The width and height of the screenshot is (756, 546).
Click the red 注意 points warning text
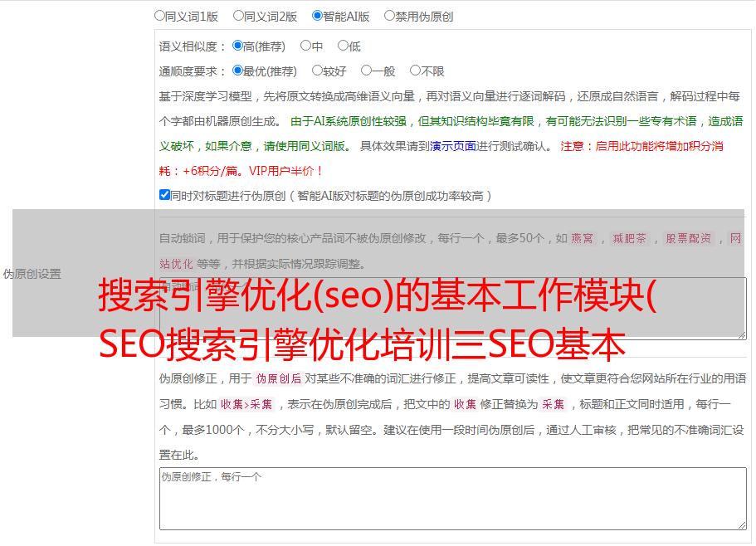tap(441, 158)
